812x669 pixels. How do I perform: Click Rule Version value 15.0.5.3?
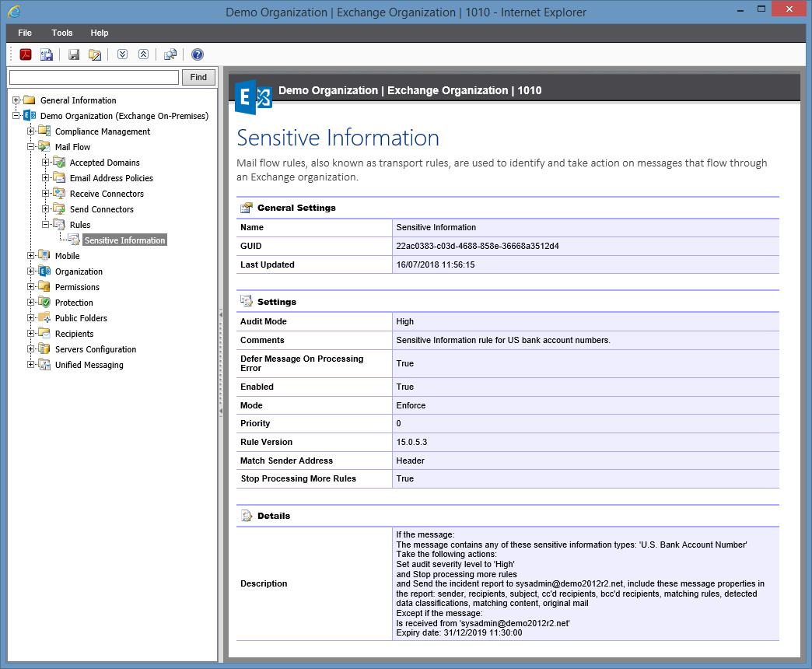(411, 442)
